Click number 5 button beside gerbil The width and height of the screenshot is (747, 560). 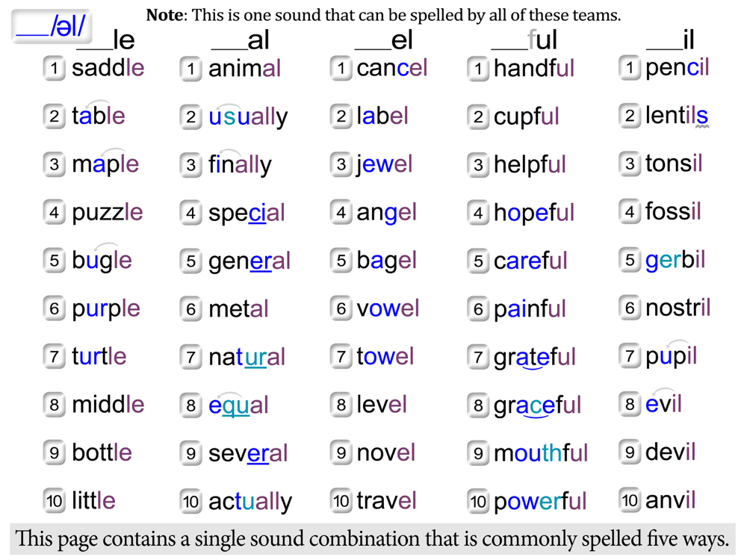pos(630,260)
